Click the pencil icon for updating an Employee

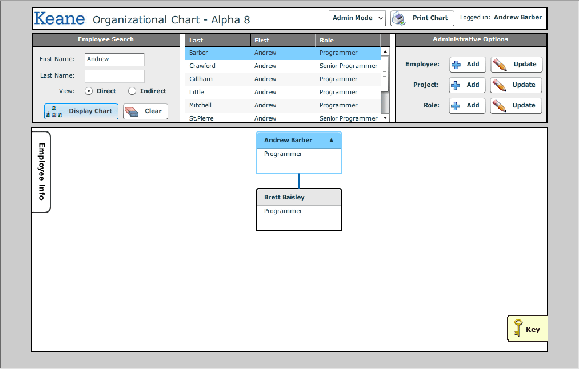point(500,65)
